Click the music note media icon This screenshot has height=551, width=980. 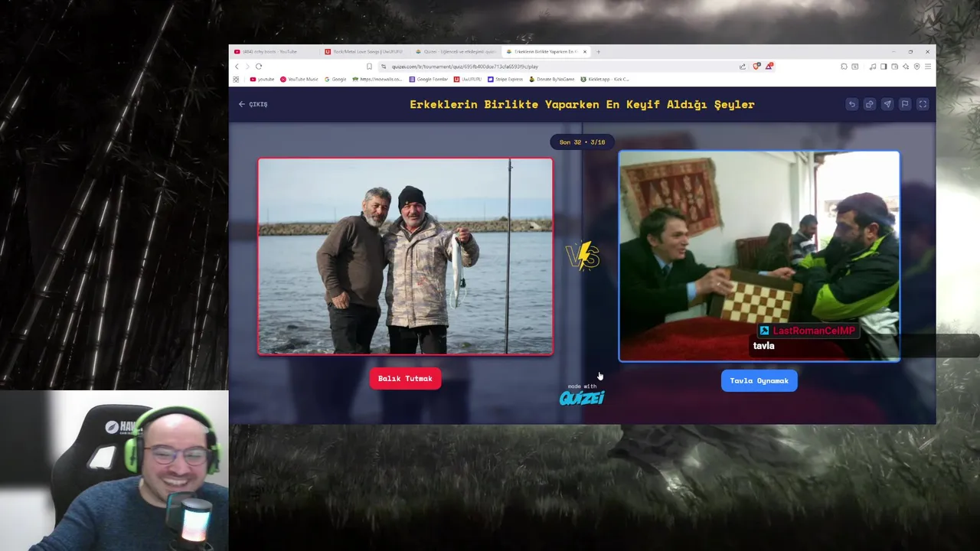(x=873, y=67)
